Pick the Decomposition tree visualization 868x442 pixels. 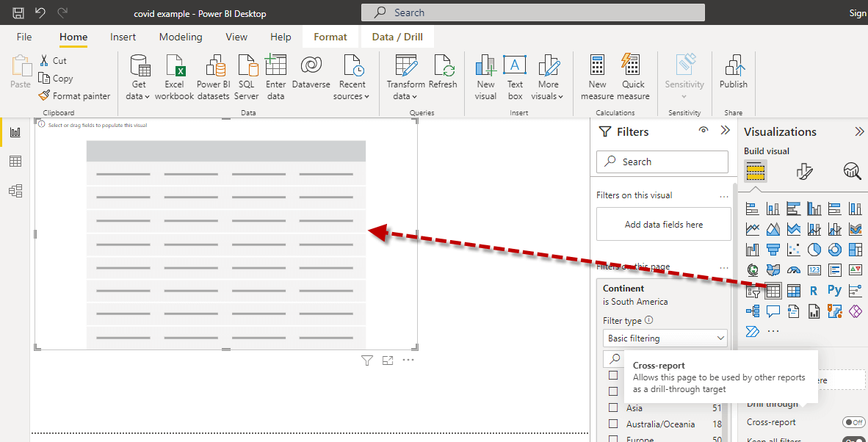(753, 311)
